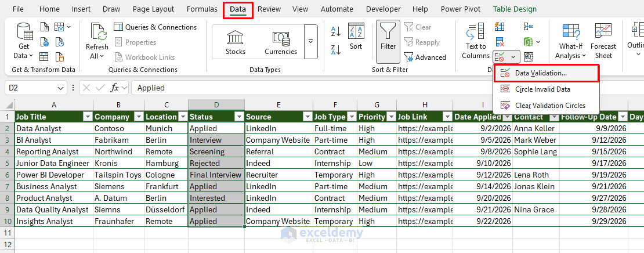Open the Priority column filter dropdown
Viewport: 644px width, 253px height.
click(x=391, y=117)
